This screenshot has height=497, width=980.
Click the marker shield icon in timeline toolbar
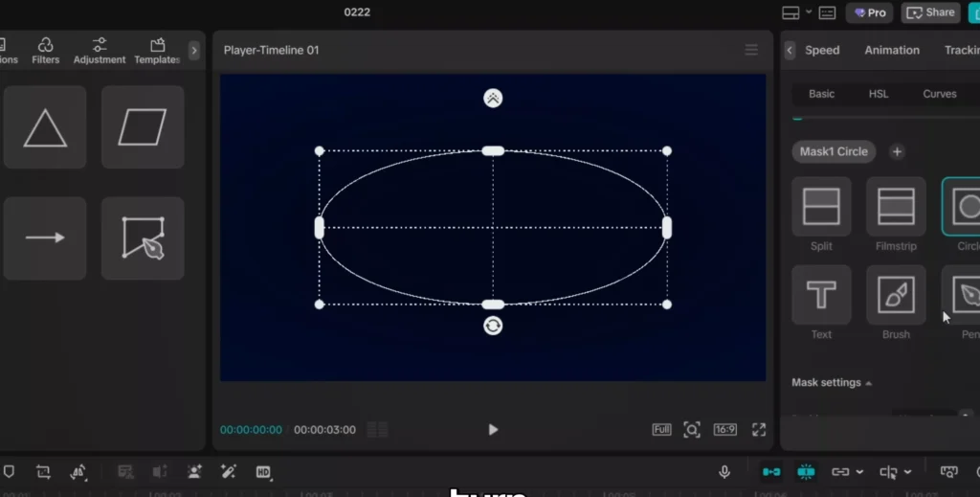pos(9,472)
